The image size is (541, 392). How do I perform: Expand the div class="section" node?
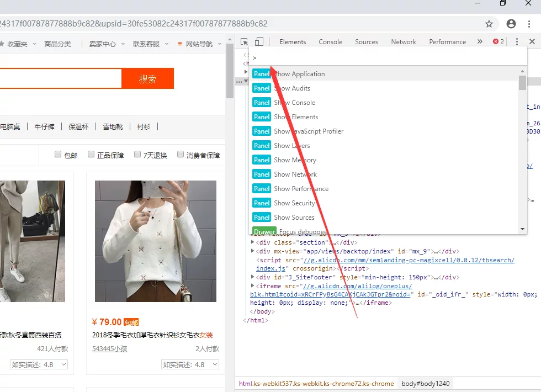pos(253,242)
